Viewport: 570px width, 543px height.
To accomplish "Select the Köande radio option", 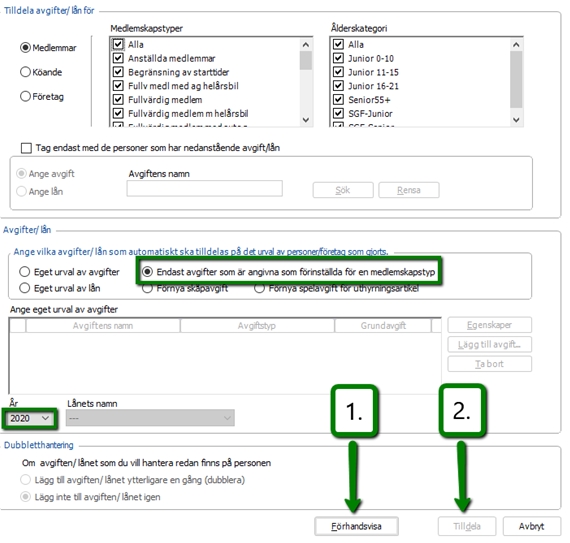I will 25,72.
